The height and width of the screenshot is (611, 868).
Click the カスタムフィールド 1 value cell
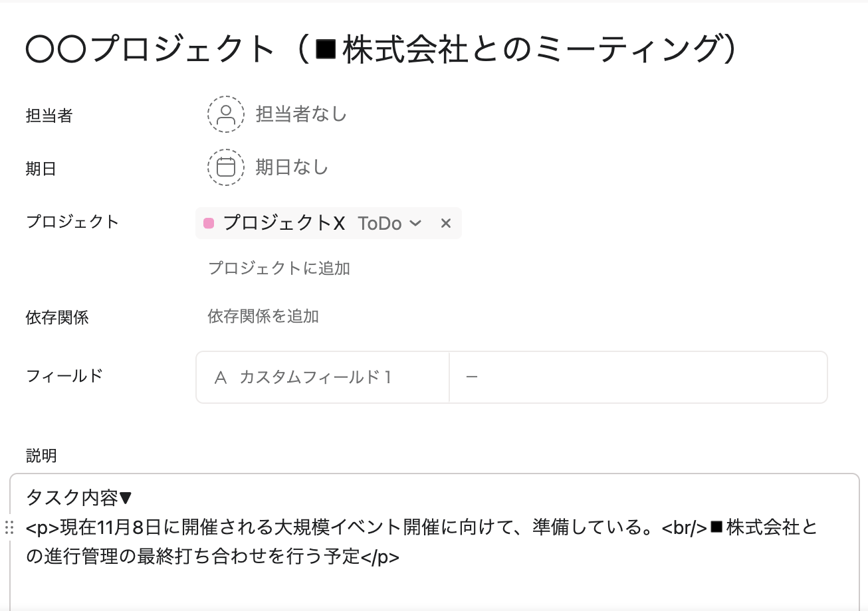pyautogui.click(x=638, y=377)
